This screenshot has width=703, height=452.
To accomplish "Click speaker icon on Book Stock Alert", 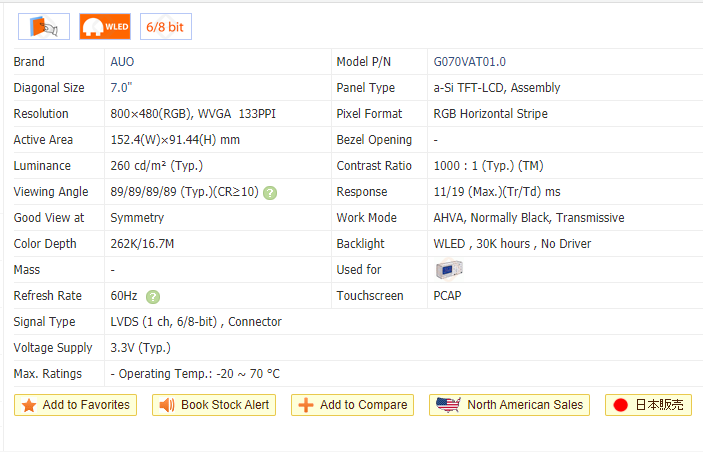I will pyautogui.click(x=166, y=405).
